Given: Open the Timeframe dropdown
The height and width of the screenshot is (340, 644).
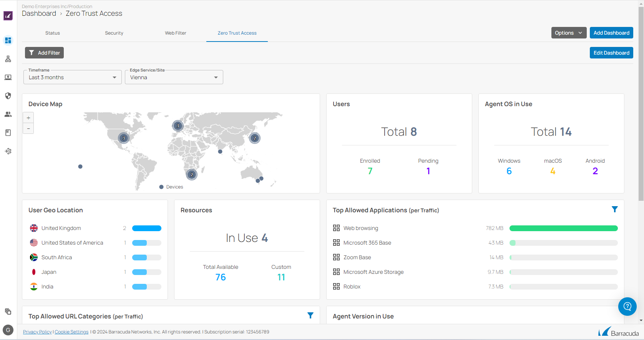Looking at the screenshot, I should (72, 77).
